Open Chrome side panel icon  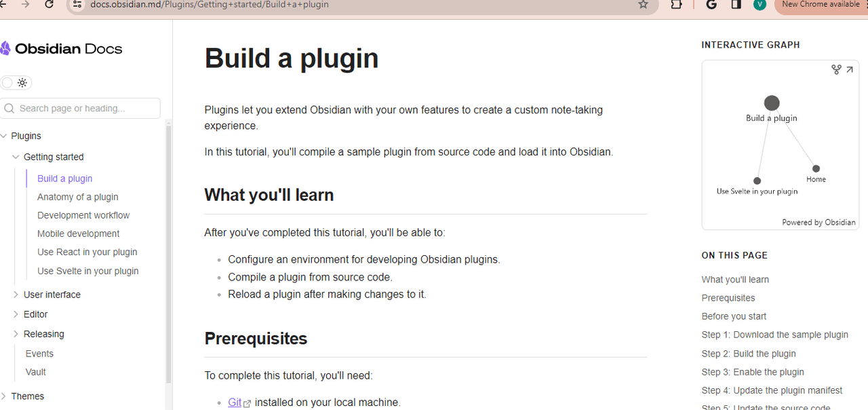736,4
